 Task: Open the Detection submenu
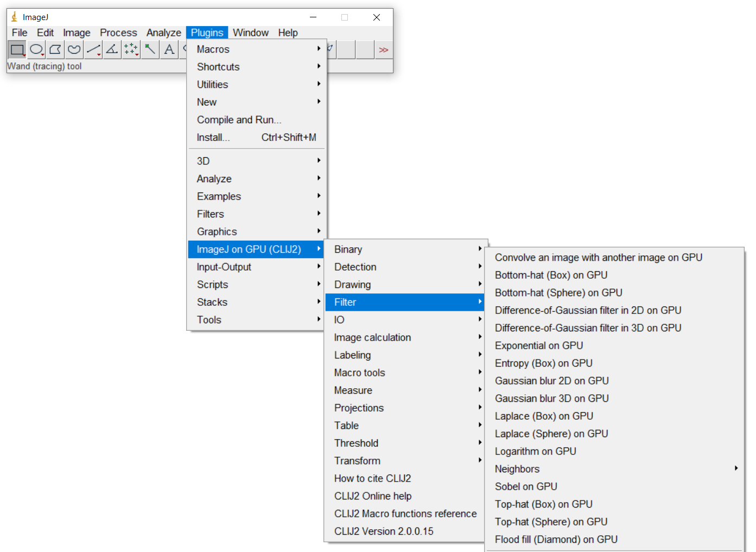click(404, 267)
